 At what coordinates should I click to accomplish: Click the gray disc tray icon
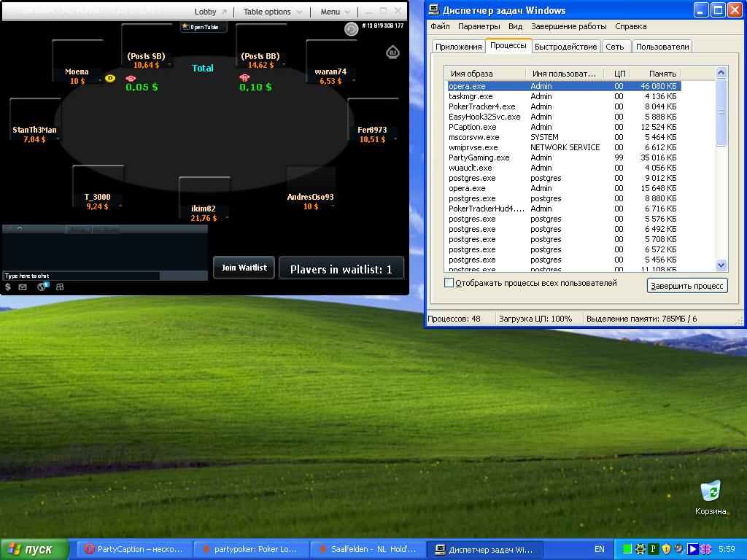click(679, 549)
